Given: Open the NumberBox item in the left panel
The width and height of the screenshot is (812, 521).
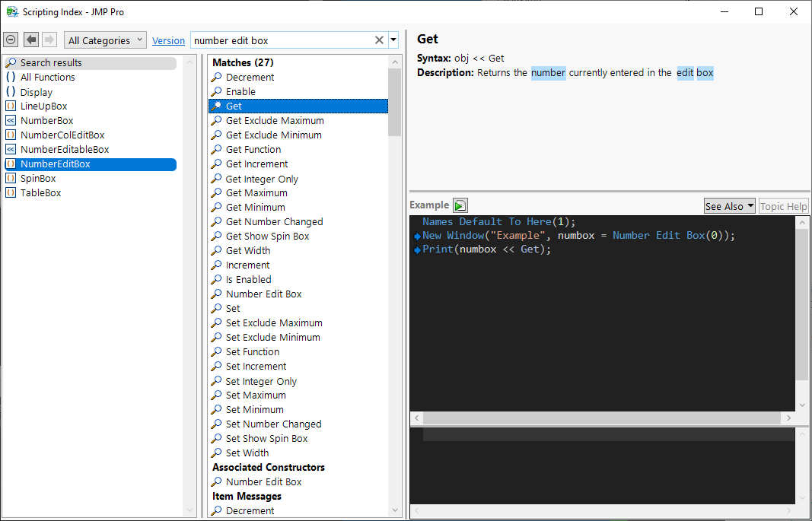Looking at the screenshot, I should click(x=46, y=121).
